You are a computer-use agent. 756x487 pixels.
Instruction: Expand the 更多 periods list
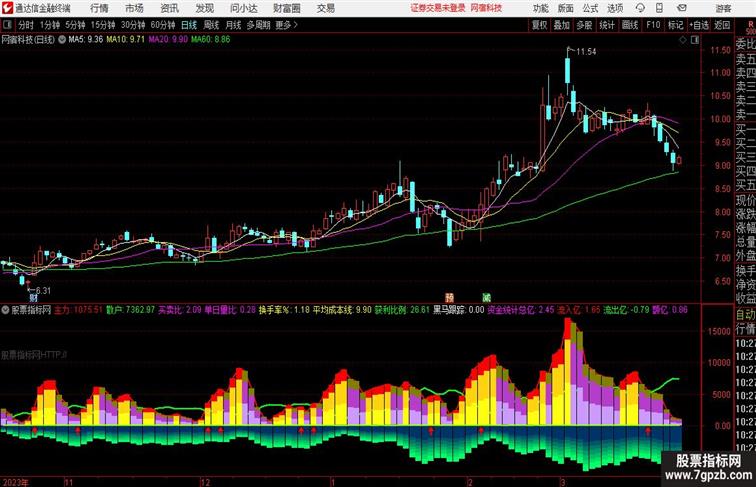(286, 25)
